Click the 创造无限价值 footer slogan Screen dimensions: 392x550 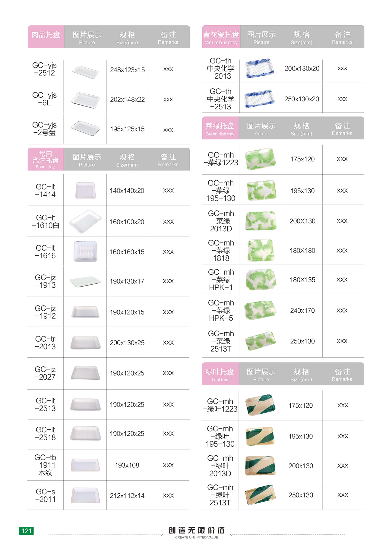(x=196, y=530)
